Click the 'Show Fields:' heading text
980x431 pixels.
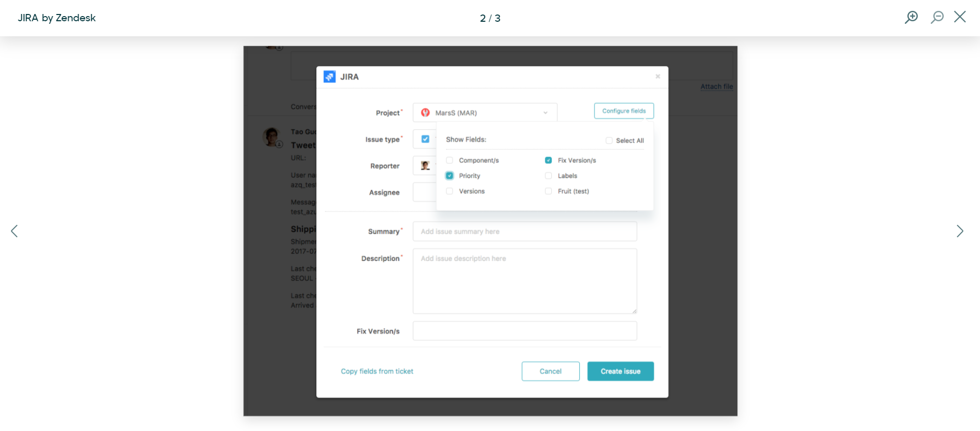pos(466,139)
